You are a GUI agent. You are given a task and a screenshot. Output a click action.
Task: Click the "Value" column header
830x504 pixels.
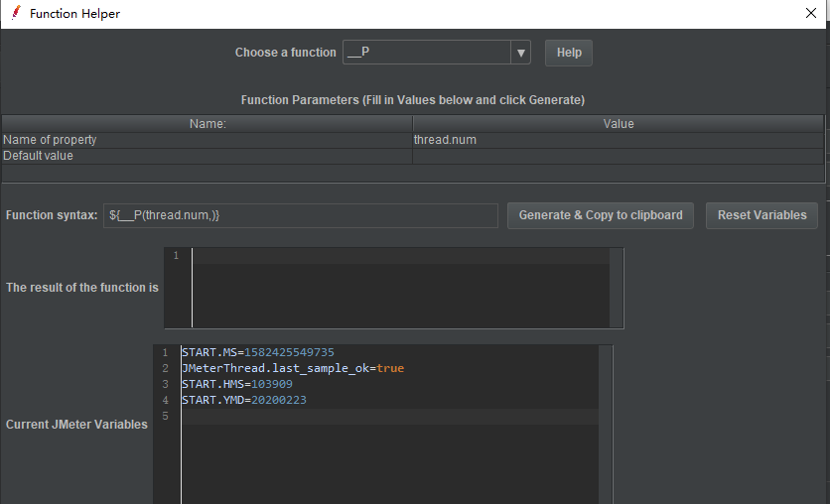pos(618,124)
